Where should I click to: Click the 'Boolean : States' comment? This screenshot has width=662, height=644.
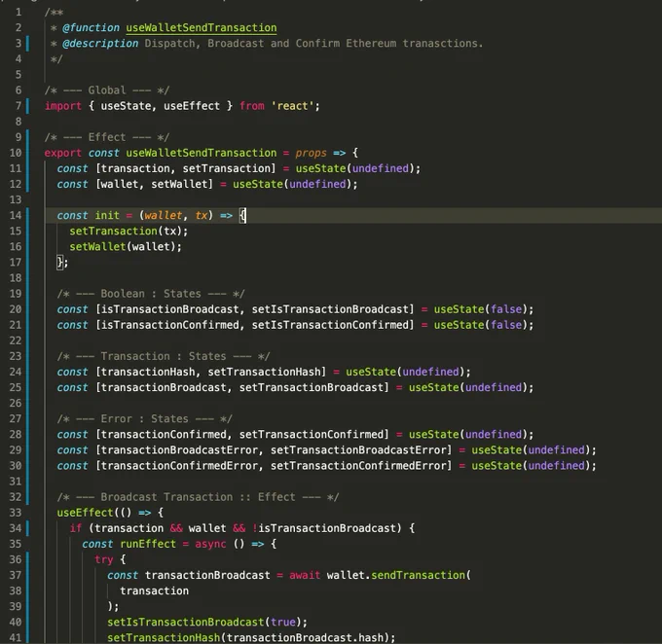(x=151, y=294)
